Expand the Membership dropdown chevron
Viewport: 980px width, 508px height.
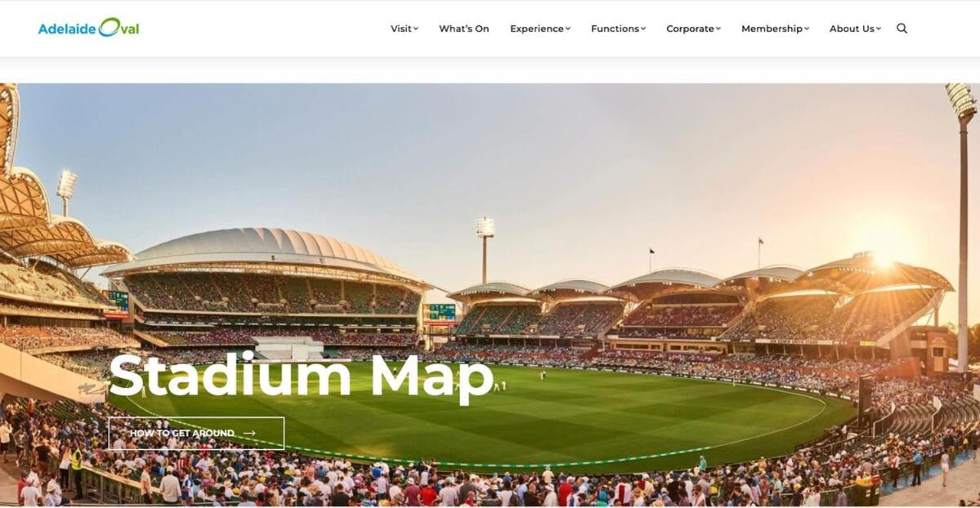(806, 29)
